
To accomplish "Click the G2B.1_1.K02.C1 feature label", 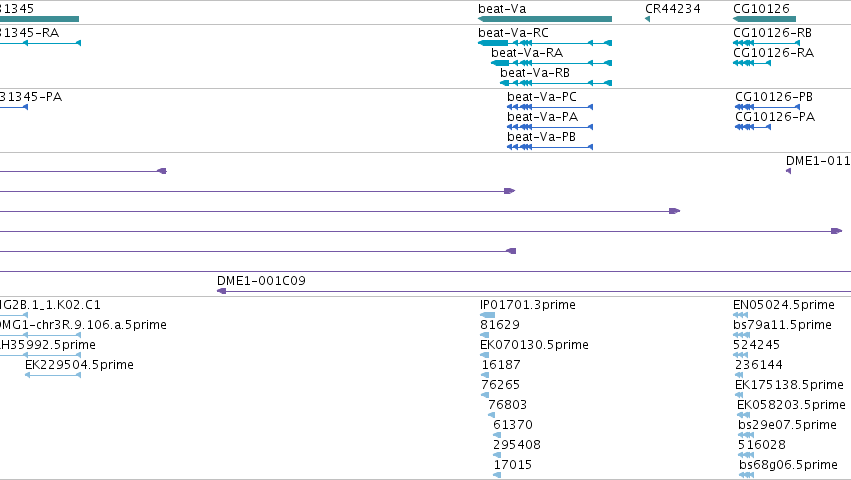I will (x=50, y=305).
